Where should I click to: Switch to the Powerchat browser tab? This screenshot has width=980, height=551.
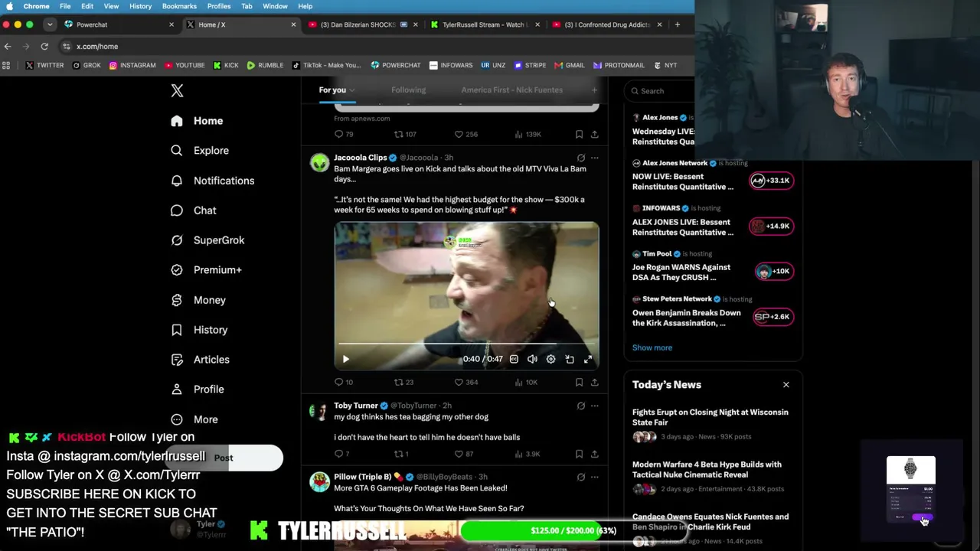click(x=119, y=24)
